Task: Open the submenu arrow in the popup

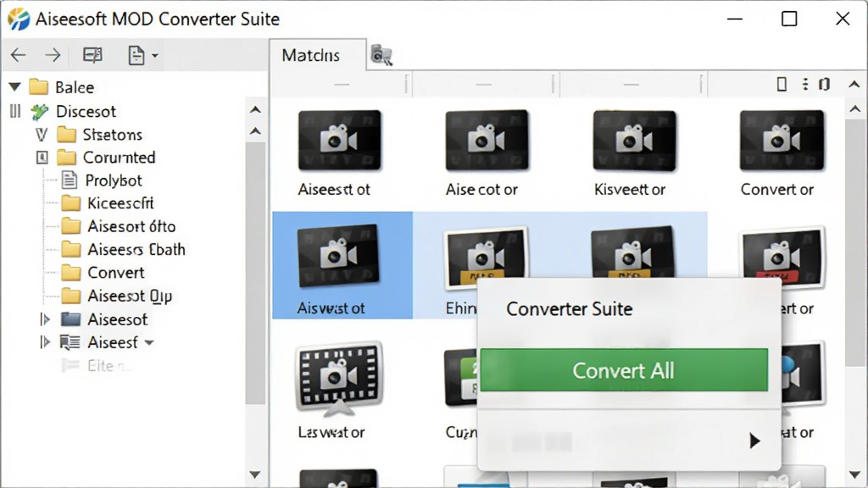Action: coord(754,441)
